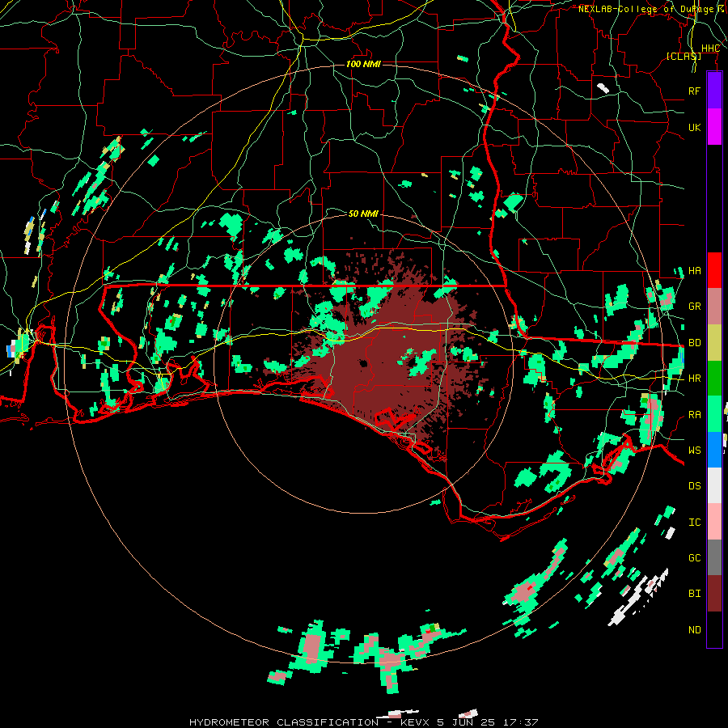The width and height of the screenshot is (728, 728).
Task: Pick the RA light green legend swatch
Action: tap(714, 415)
